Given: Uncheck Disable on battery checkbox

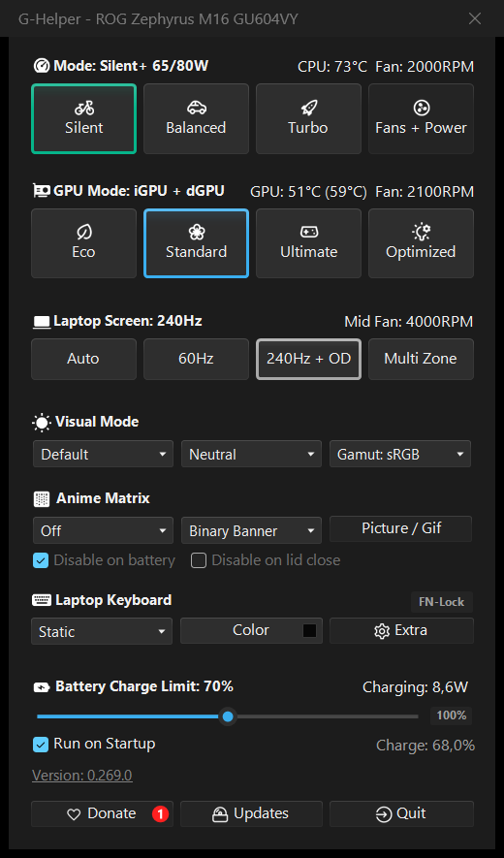Looking at the screenshot, I should pos(41,560).
